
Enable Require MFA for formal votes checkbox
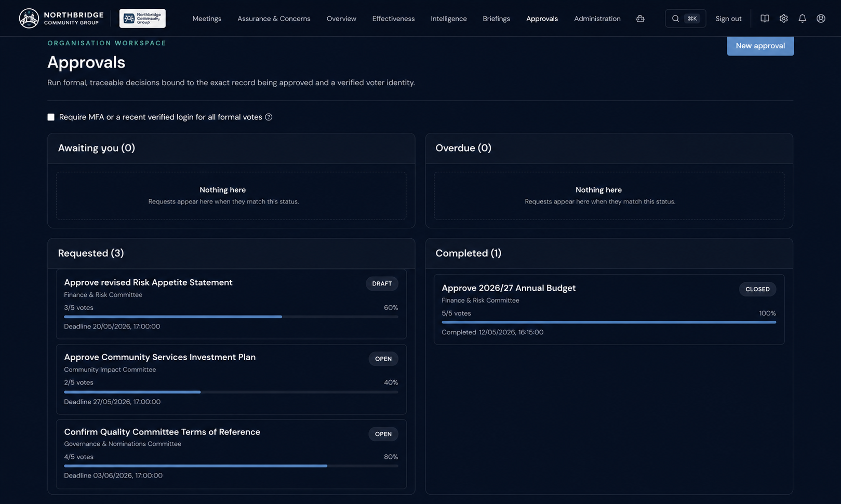click(51, 117)
